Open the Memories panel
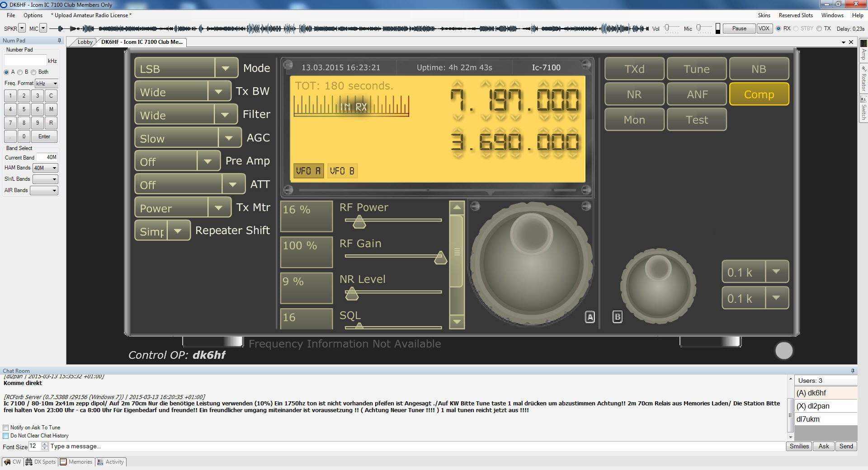The width and height of the screenshot is (868, 470). (76, 462)
